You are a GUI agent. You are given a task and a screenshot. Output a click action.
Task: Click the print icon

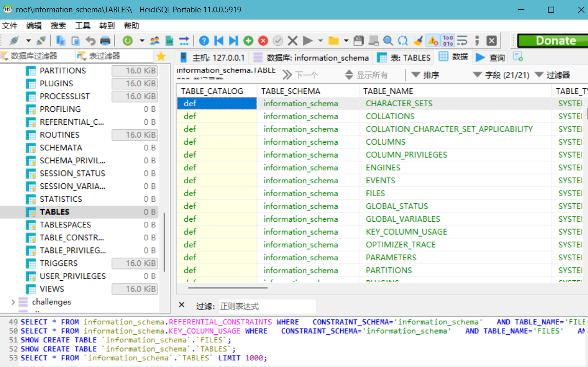(105, 41)
